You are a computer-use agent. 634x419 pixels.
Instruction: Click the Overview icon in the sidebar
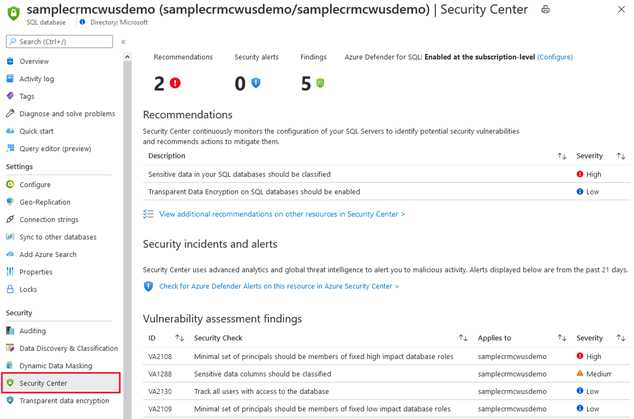tap(10, 61)
